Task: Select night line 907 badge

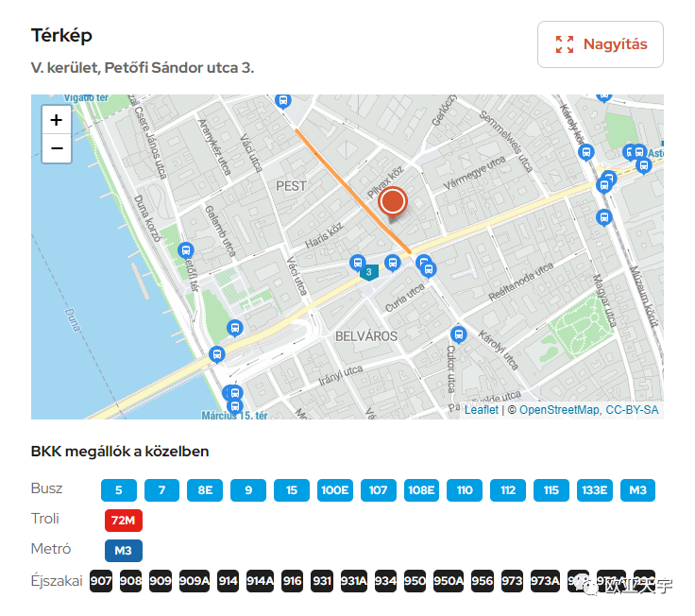Action: pyautogui.click(x=101, y=581)
